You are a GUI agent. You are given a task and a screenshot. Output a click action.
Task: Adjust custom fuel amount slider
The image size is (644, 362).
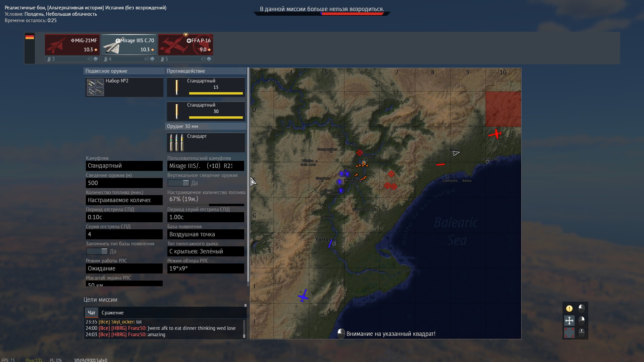[x=206, y=204]
